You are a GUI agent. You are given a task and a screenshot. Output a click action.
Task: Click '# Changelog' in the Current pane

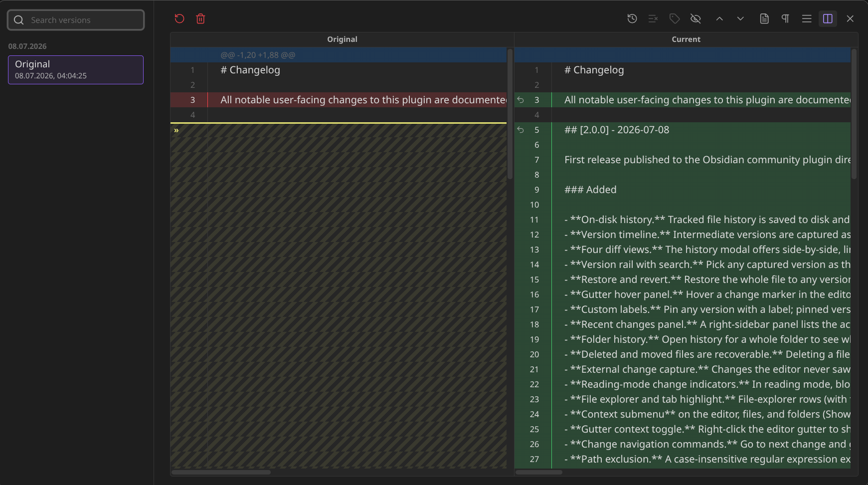click(x=594, y=70)
